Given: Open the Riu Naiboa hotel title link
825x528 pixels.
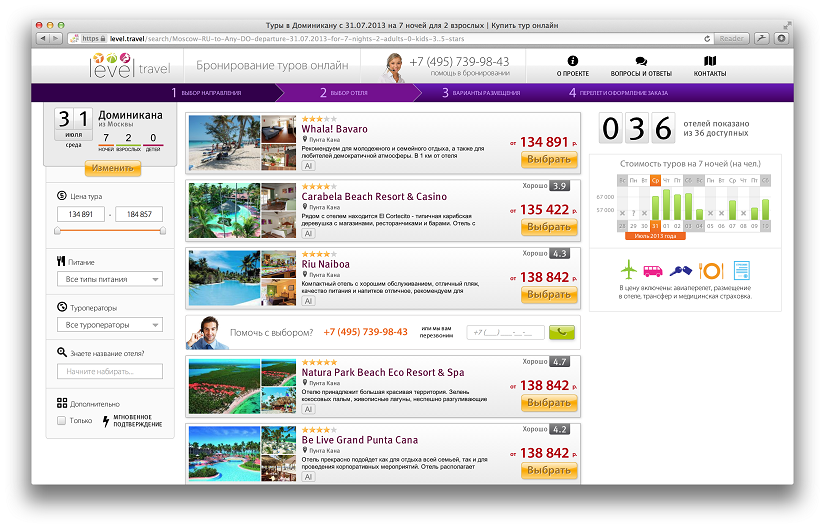Looking at the screenshot, I should coord(325,264).
